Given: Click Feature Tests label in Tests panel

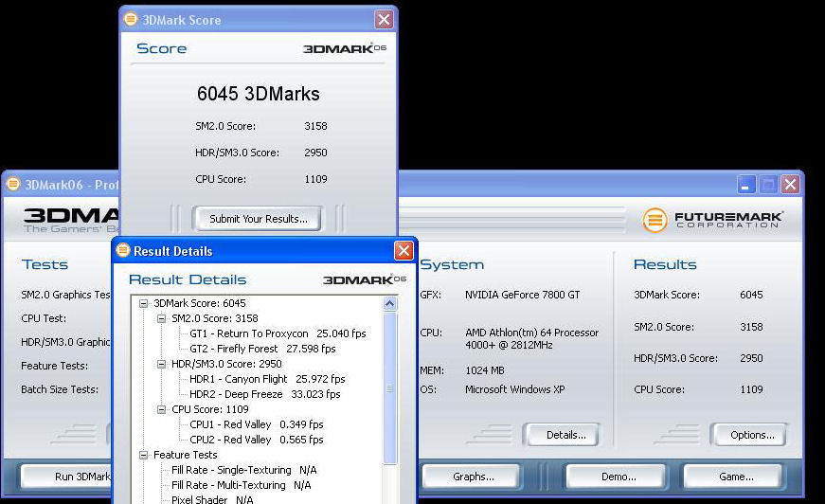Looking at the screenshot, I should [x=54, y=367].
